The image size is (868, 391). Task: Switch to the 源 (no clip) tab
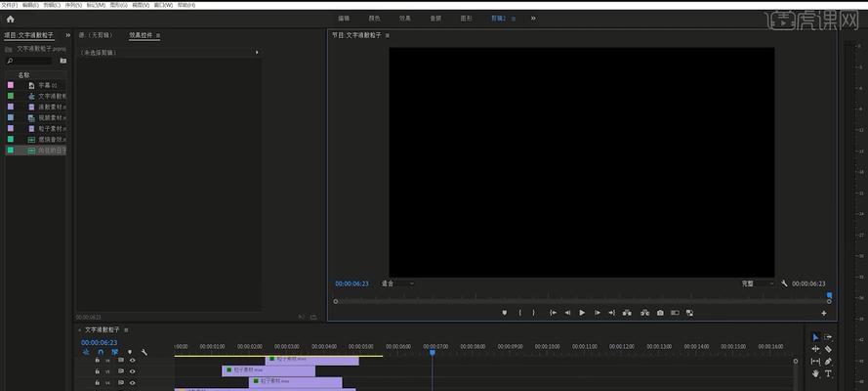[x=96, y=35]
